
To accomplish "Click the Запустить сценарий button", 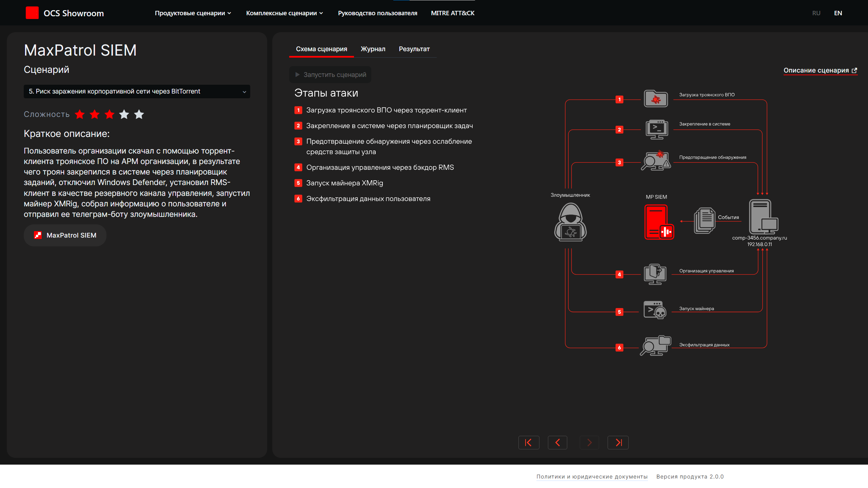I will coord(330,75).
